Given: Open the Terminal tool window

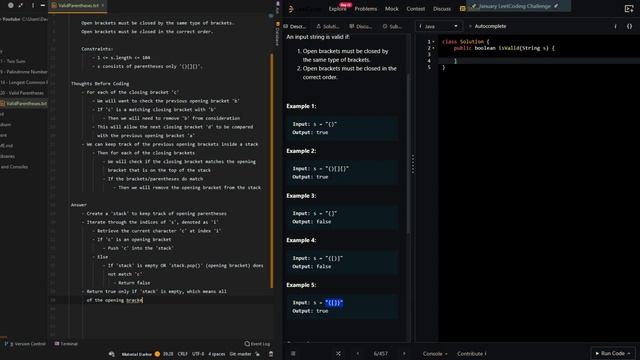Looking at the screenshot, I should coord(66,344).
